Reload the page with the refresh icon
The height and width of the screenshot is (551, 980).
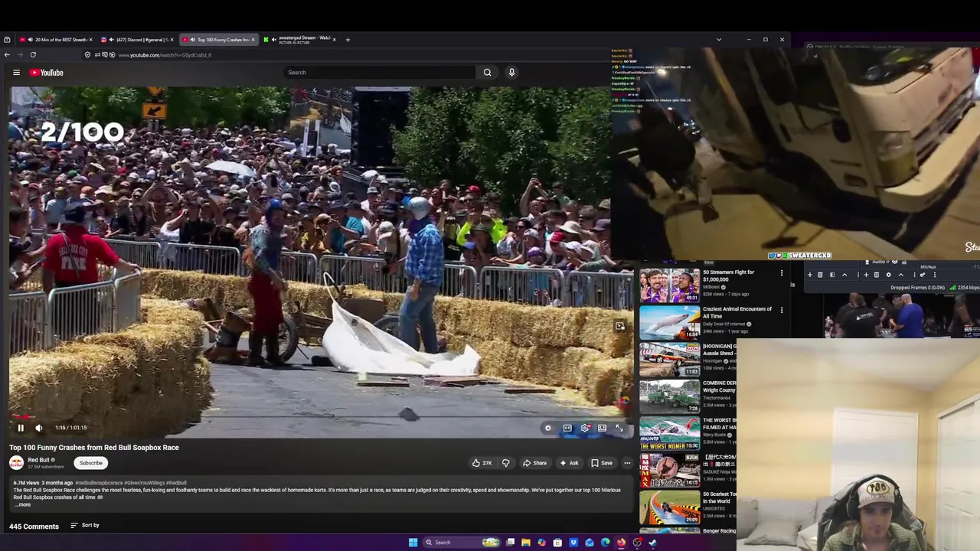pos(33,54)
